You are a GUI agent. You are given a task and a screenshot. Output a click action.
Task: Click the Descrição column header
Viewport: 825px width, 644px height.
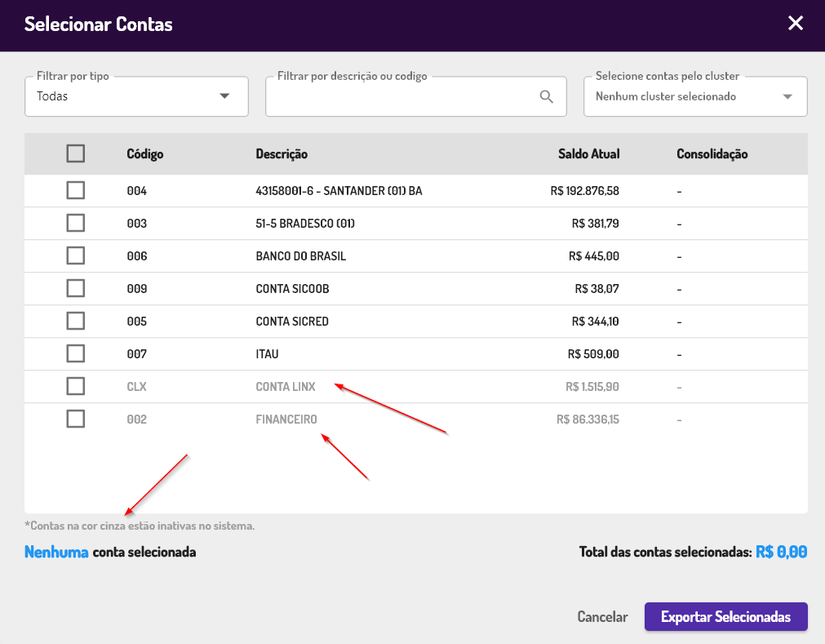282,154
